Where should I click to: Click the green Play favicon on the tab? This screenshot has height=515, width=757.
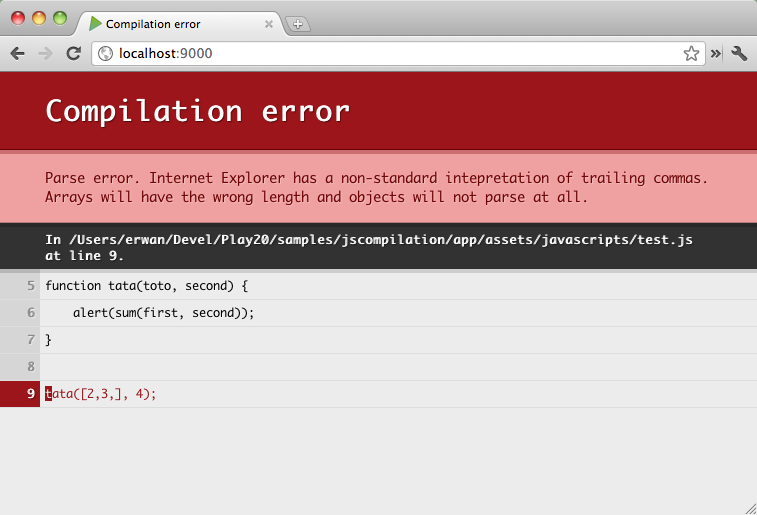tap(95, 24)
